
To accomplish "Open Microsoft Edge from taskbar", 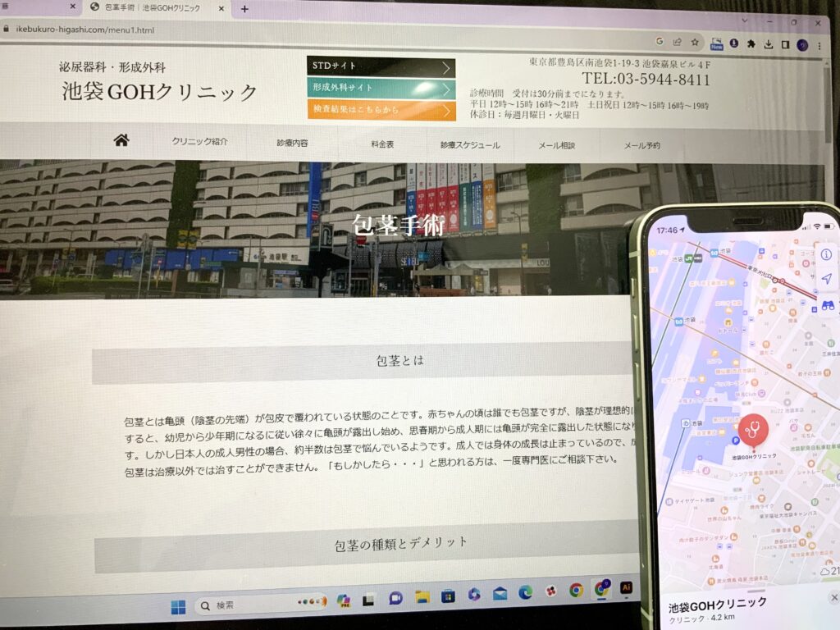I will (525, 592).
